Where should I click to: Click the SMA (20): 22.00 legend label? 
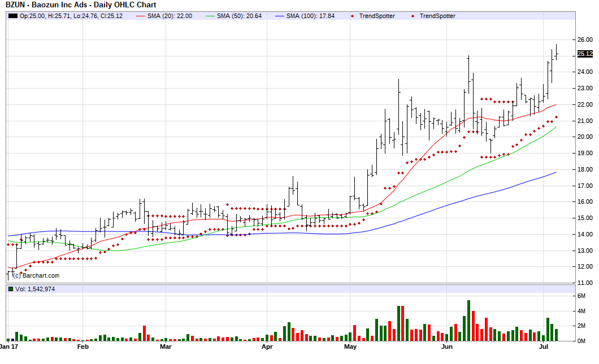click(170, 16)
